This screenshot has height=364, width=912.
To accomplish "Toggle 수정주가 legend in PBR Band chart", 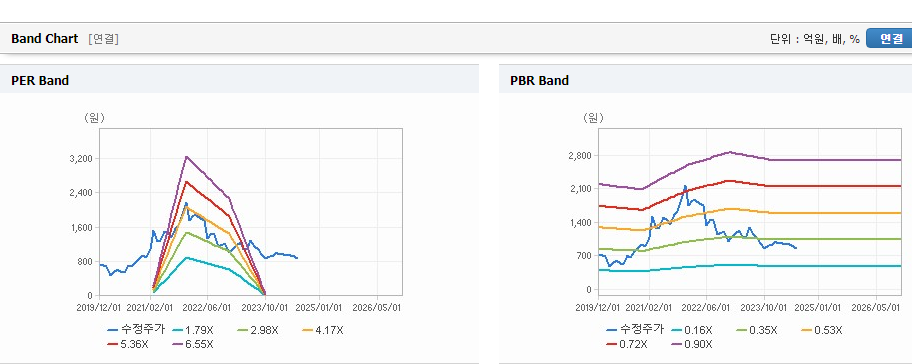I will tap(635, 330).
